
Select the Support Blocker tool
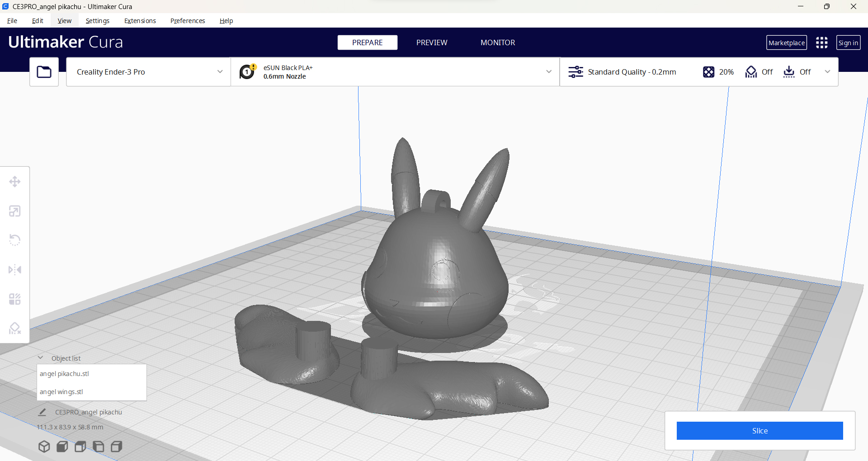[15, 328]
